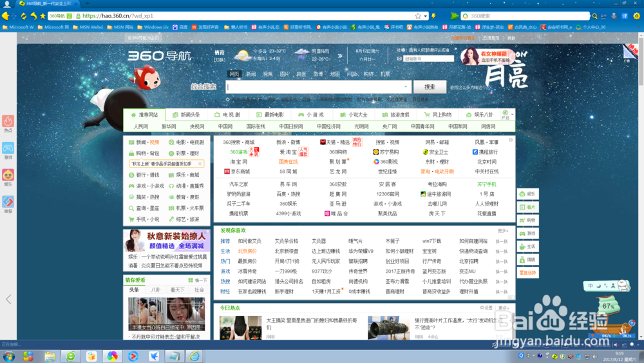Click the refresh page icon

tap(24, 16)
